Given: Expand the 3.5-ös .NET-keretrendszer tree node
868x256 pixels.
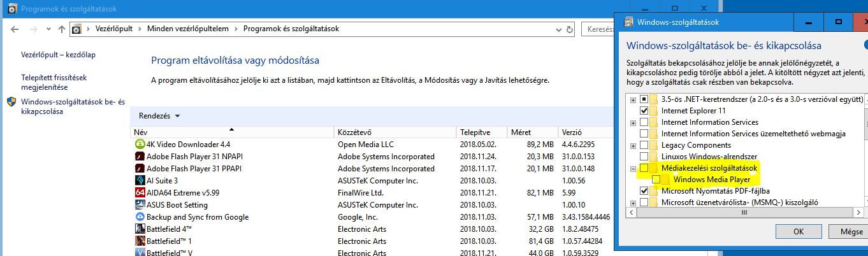Looking at the screenshot, I should [633, 100].
